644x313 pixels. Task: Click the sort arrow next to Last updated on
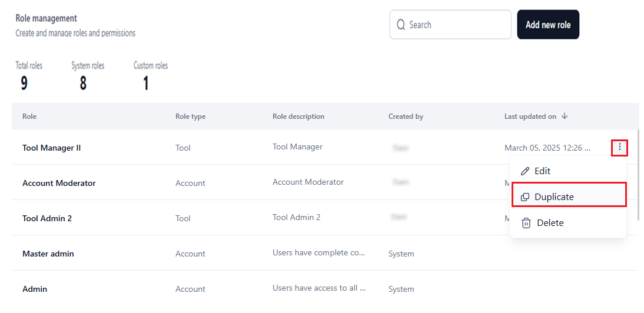(565, 116)
